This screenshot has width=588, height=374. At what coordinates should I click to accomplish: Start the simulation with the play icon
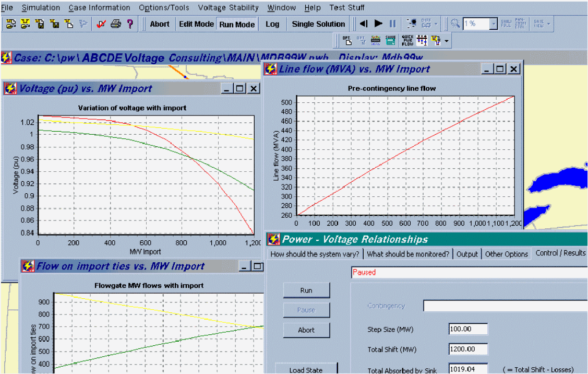[378, 24]
